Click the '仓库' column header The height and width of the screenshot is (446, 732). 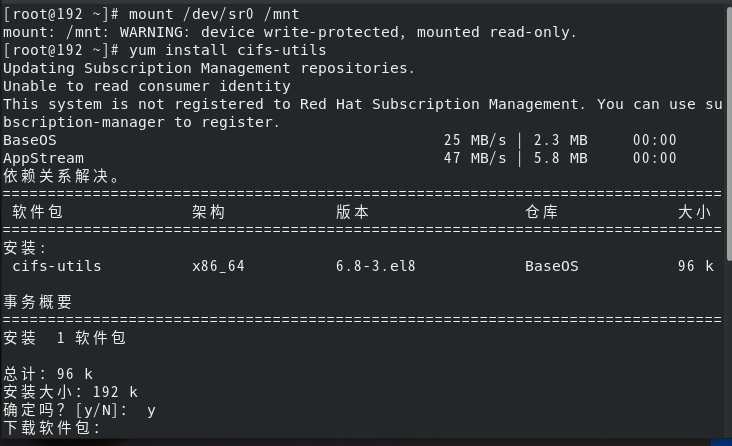[541, 212]
